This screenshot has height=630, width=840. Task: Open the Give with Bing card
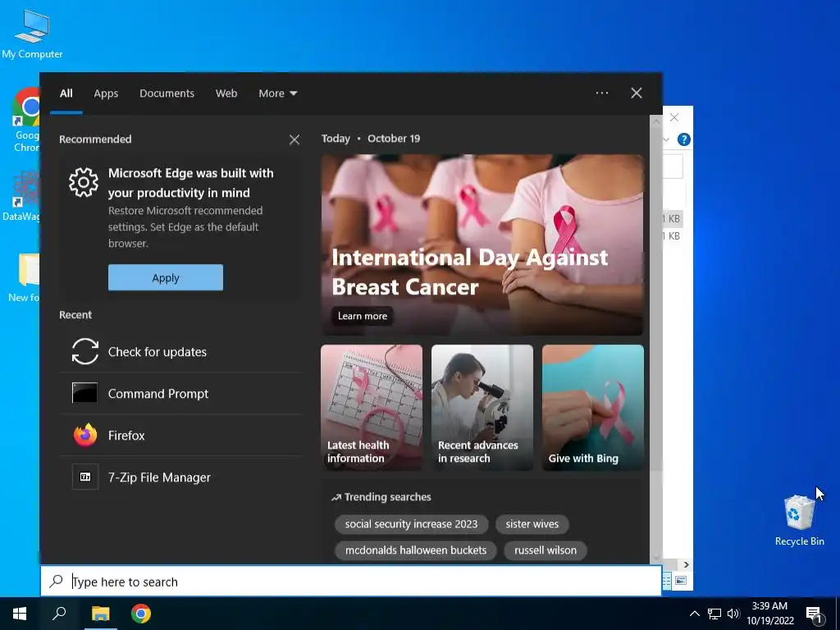coord(593,408)
